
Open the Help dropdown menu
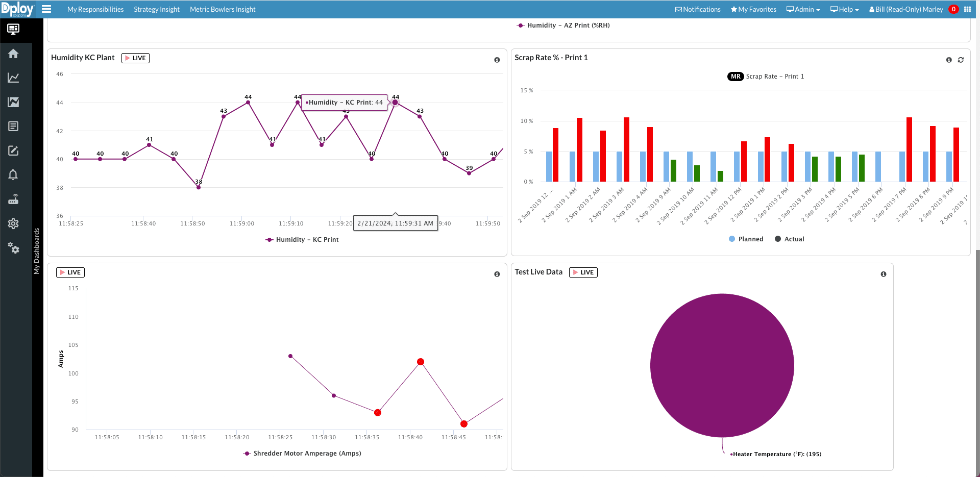click(844, 9)
